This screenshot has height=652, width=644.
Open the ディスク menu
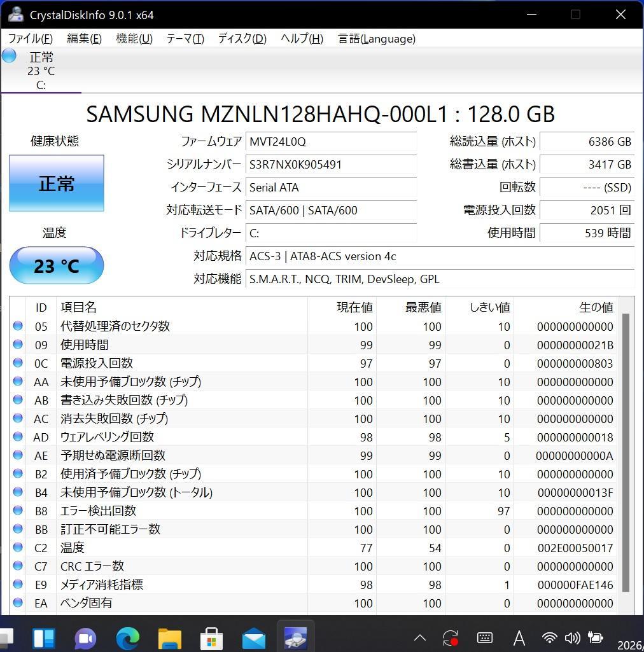(x=241, y=39)
